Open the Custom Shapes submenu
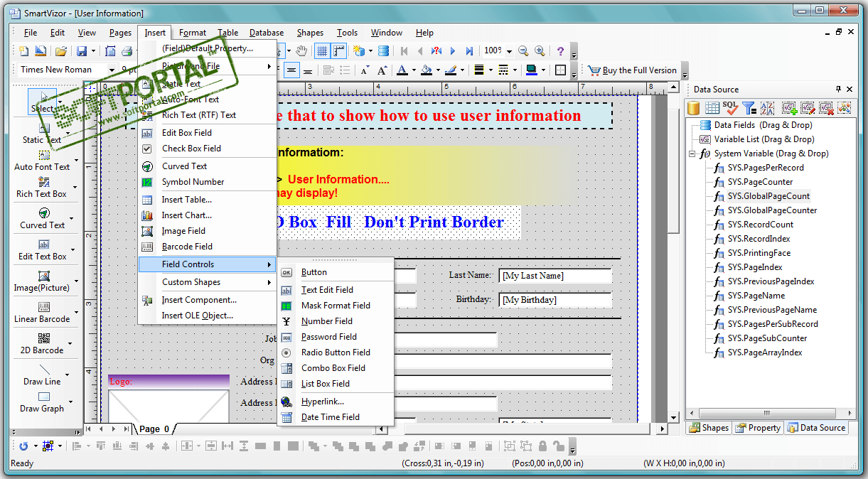Screen dimensions: 868x479 [x=207, y=282]
